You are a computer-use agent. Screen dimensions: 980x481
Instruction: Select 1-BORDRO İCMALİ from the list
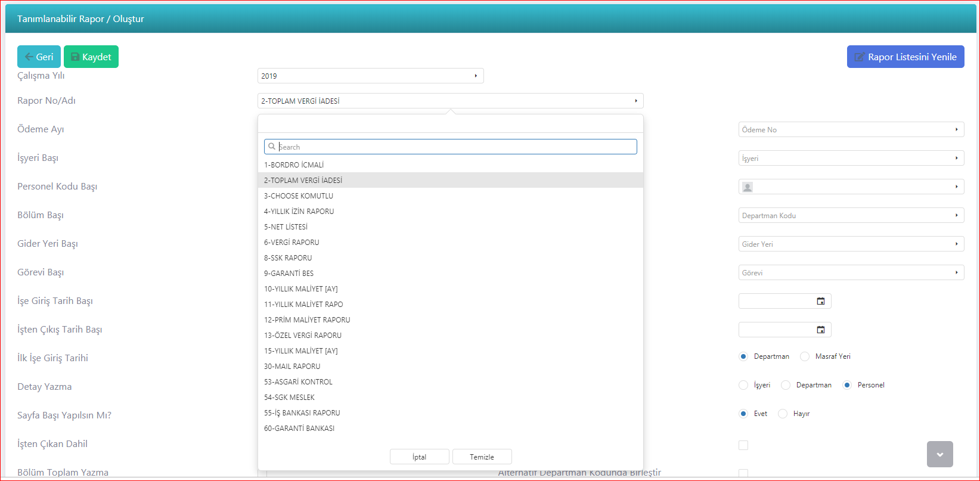tap(294, 165)
